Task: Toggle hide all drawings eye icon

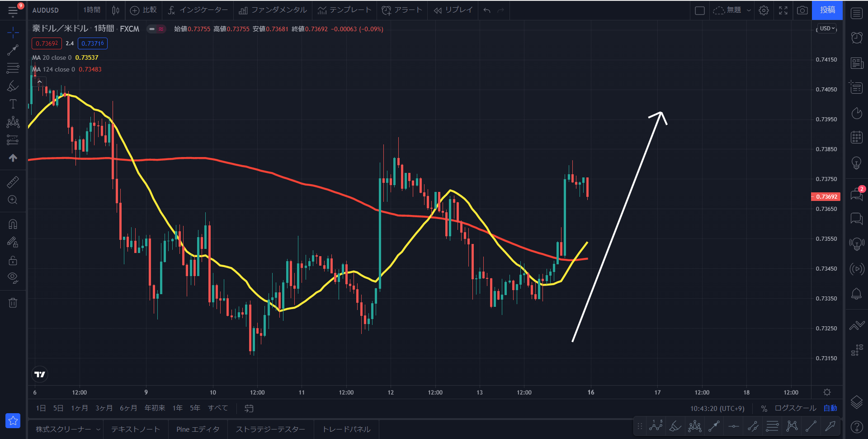Action: (x=13, y=277)
